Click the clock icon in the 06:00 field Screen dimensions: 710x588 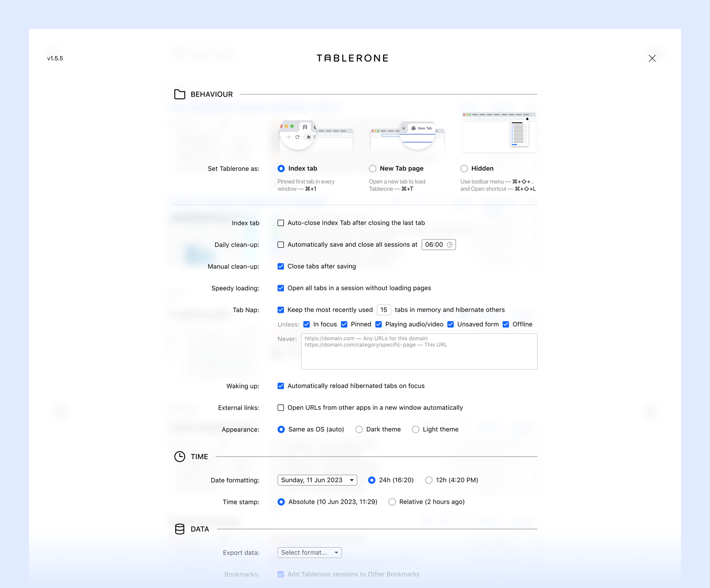[449, 245]
